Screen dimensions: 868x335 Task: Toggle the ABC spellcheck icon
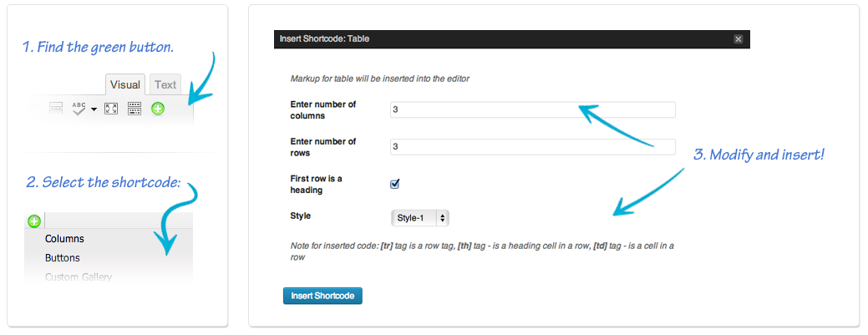tap(79, 109)
